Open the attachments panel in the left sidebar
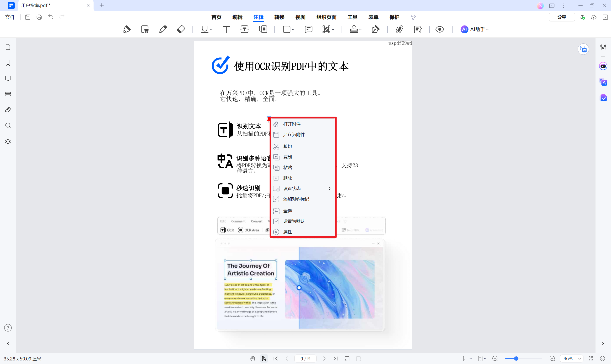The width and height of the screenshot is (611, 364). (8, 110)
